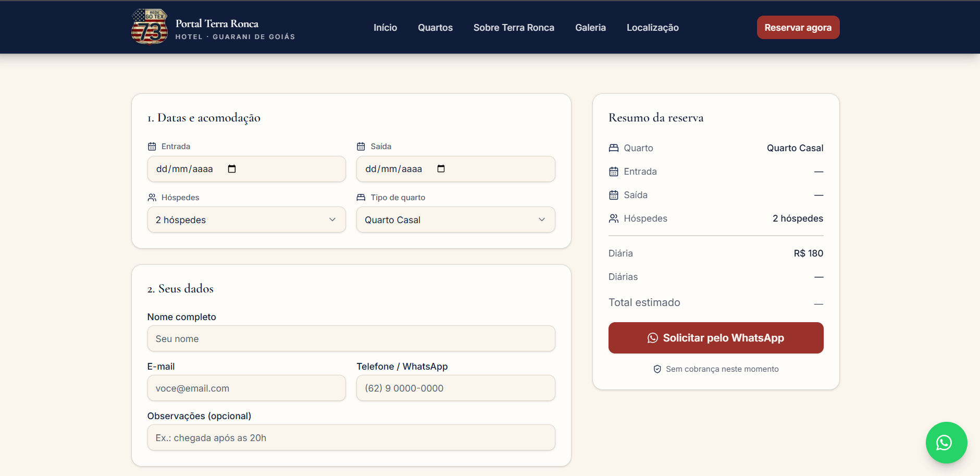This screenshot has height=476, width=980.
Task: Click the bed icon beside Tipo de quarto
Action: coord(361,198)
